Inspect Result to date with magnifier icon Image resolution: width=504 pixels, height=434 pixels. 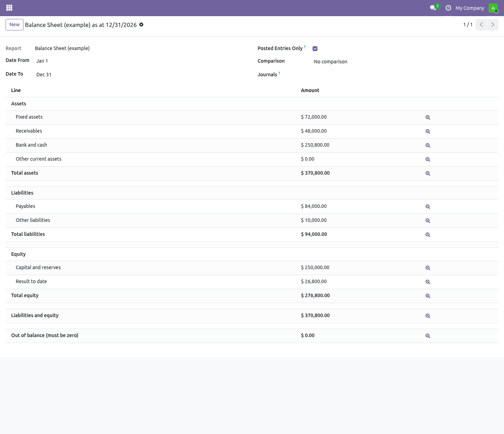428,282
